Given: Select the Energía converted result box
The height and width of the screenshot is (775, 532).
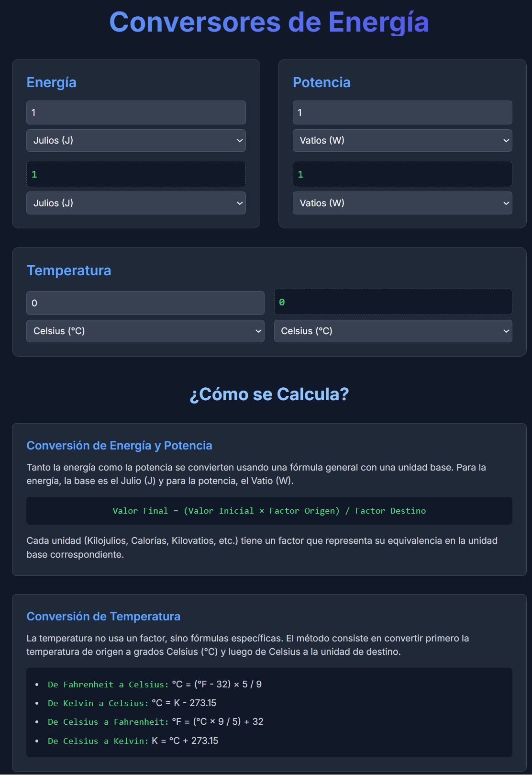Looking at the screenshot, I should point(136,174).
